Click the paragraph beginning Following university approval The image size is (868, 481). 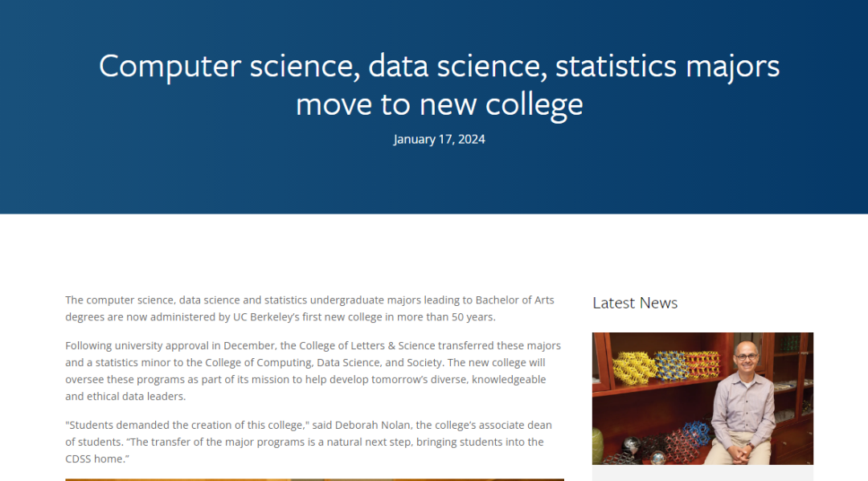[x=313, y=371]
